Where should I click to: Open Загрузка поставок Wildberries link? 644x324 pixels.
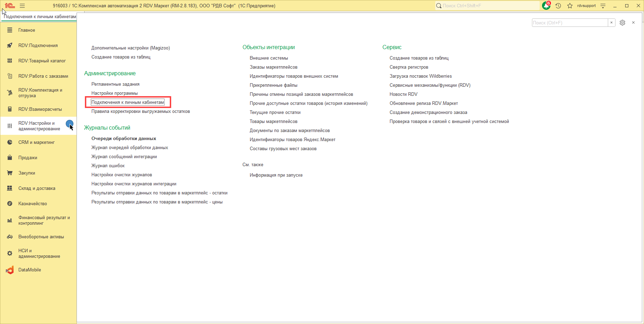point(421,76)
